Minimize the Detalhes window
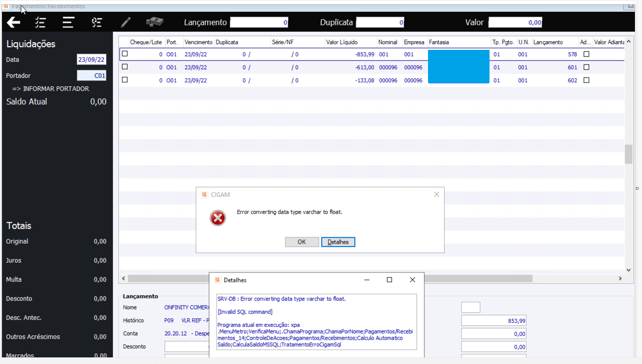642x364 pixels. pyautogui.click(x=366, y=280)
